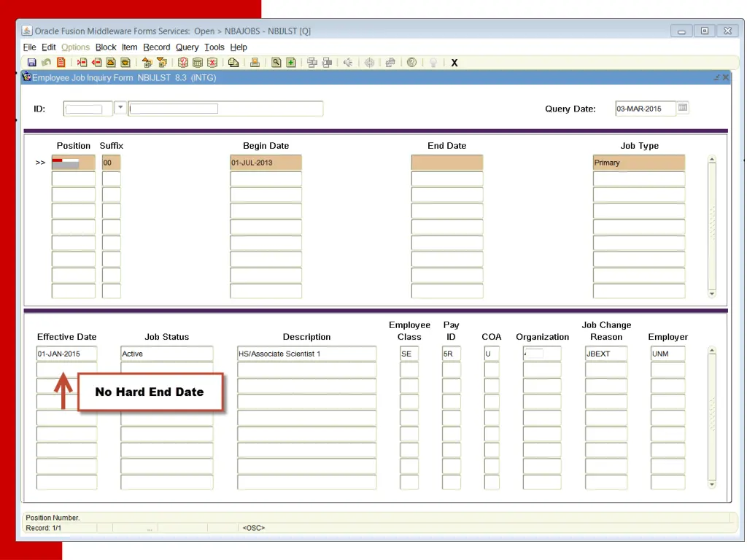The image size is (747, 560).
Task: Click into the ID input field
Action: click(x=88, y=109)
